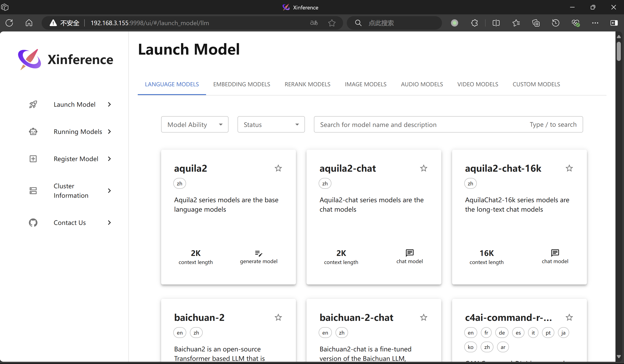The width and height of the screenshot is (624, 364).
Task: Favorite the aquila2 model star
Action: coord(278,168)
